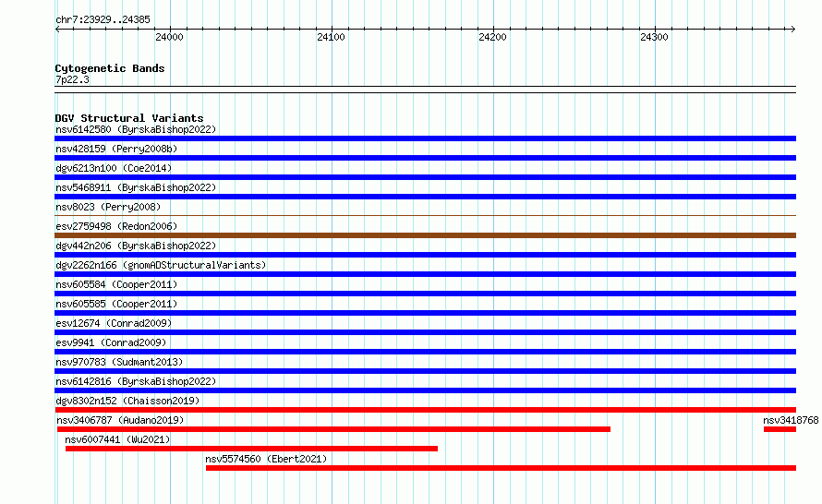Click the red bar under nsv6007441
This screenshot has width=822, height=504.
(251, 449)
